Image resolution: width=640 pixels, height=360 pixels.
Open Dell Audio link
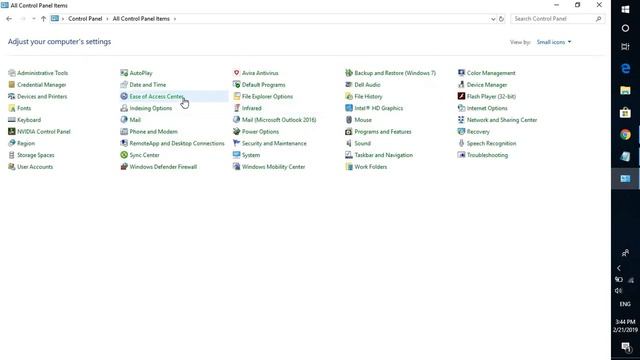coord(367,85)
